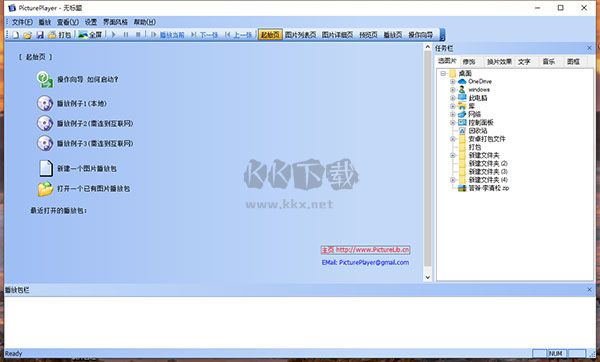Click the 播放例子1(本地) text link
600x362 pixels.
82,104
